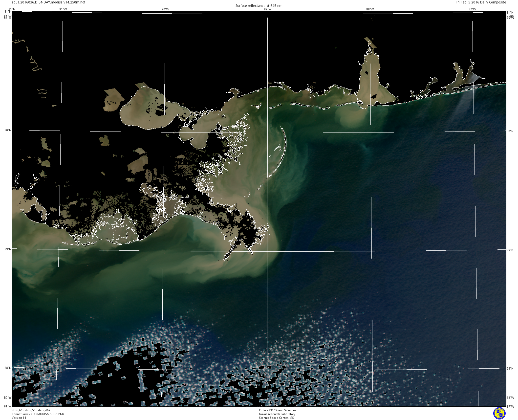Click the rhos_645:rhos_555:rhos_469 band text
This screenshot has width=518, height=420.
click(x=31, y=410)
